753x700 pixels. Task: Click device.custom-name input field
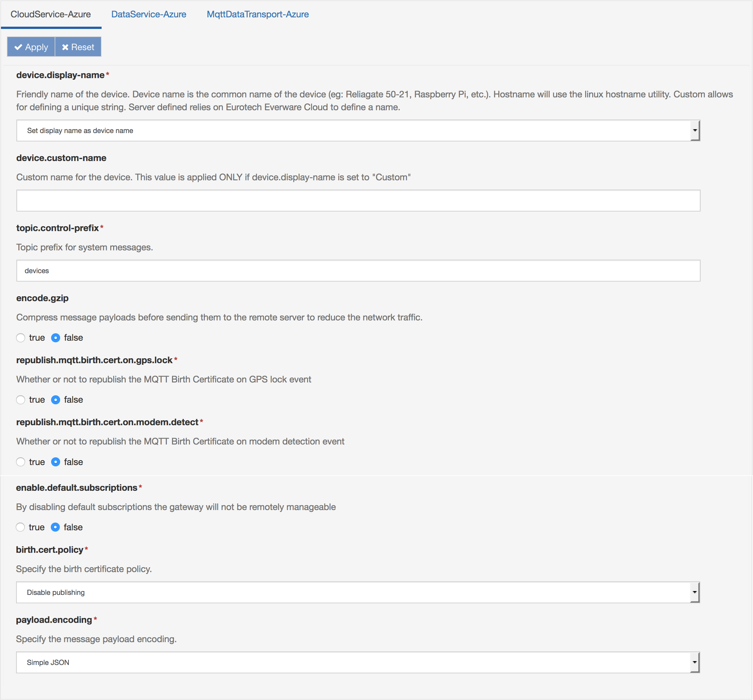[x=358, y=201]
